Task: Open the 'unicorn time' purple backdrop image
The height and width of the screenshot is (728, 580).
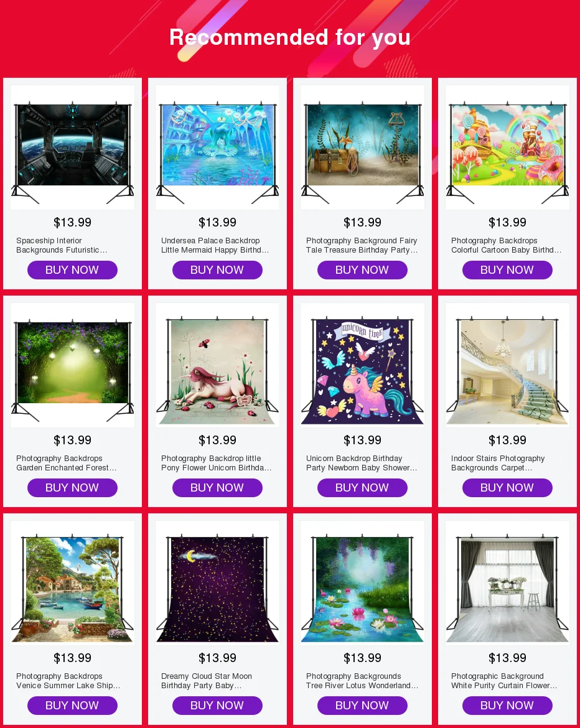Action: coord(362,365)
